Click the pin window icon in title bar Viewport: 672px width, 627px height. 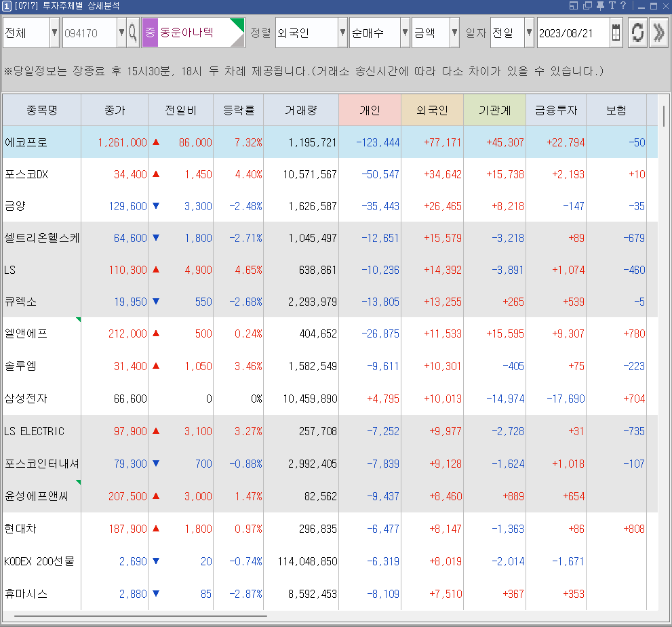point(600,5)
